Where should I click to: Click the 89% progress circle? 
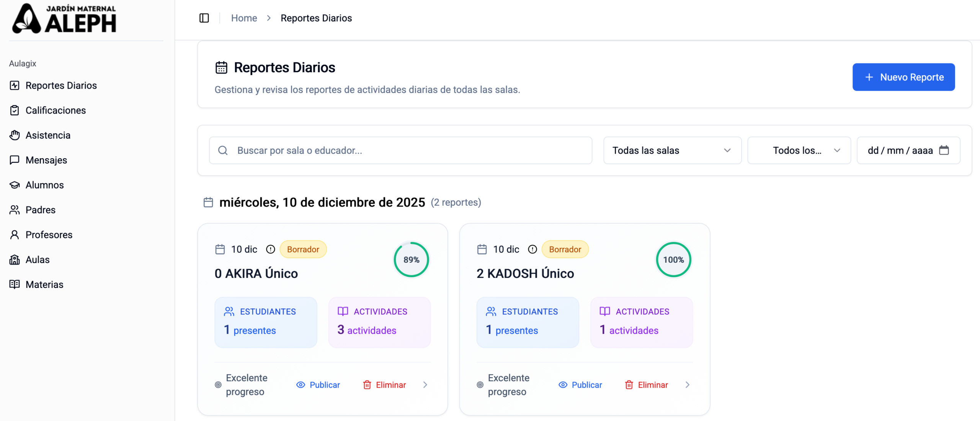pos(411,260)
